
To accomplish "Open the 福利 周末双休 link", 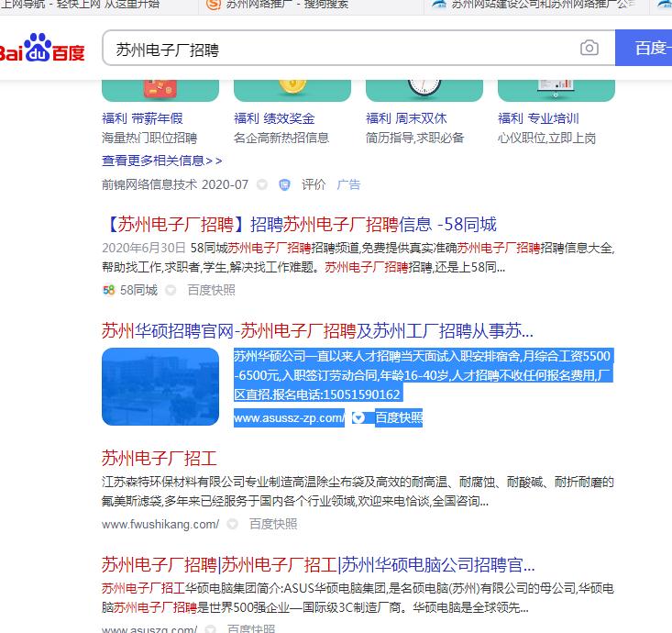I will [406, 118].
